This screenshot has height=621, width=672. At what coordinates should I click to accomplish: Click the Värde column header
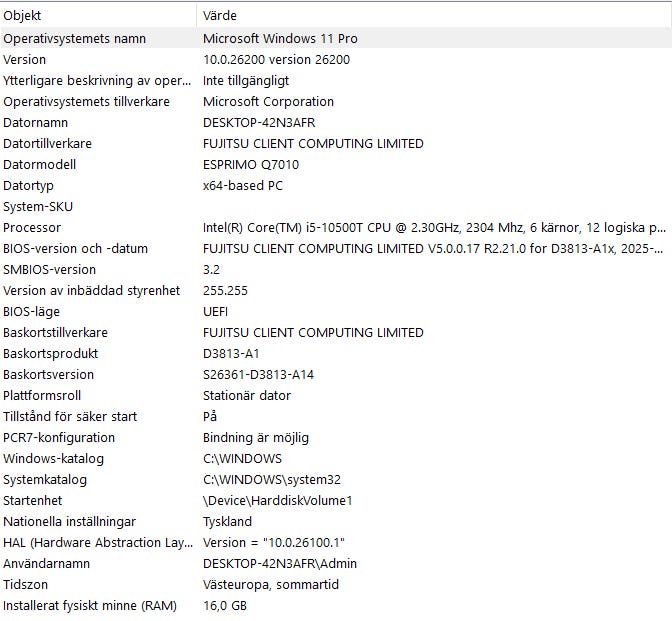[434, 16]
